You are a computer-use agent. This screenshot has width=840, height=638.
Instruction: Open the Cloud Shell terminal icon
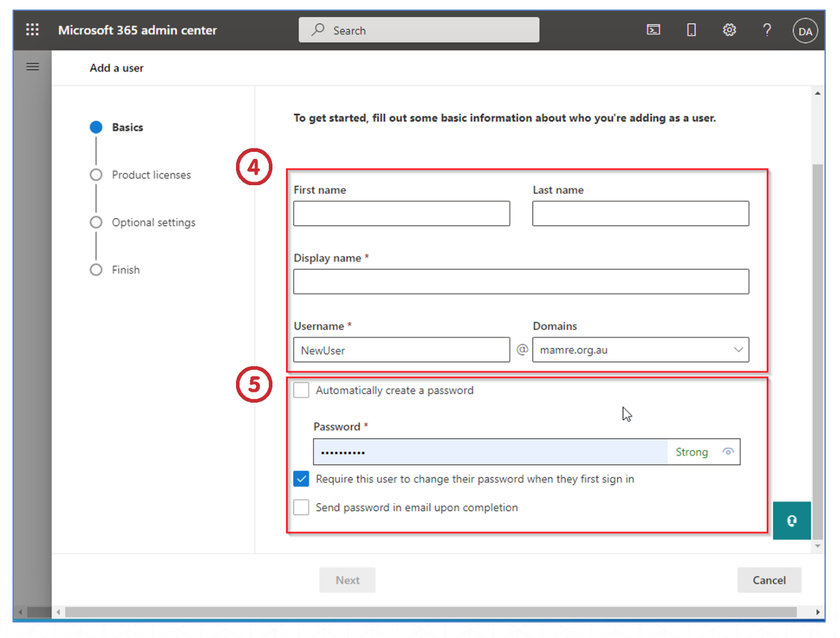pos(653,30)
